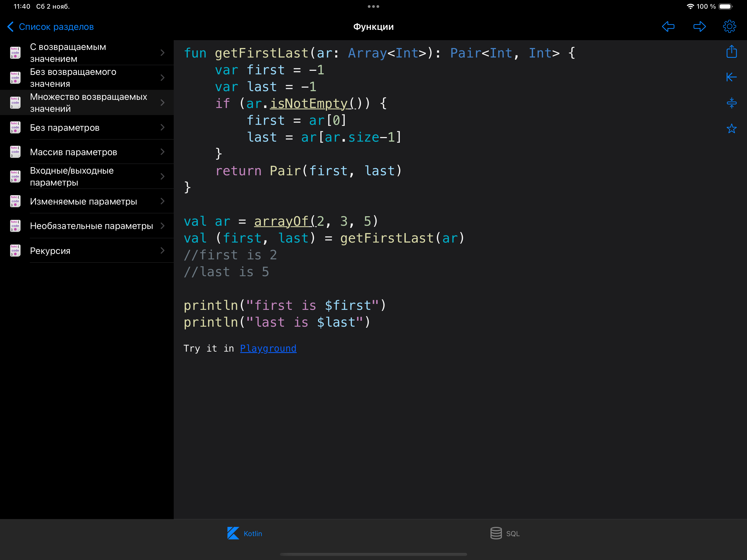
Task: Follow the isNotEmpty() link in code
Action: pos(313,104)
